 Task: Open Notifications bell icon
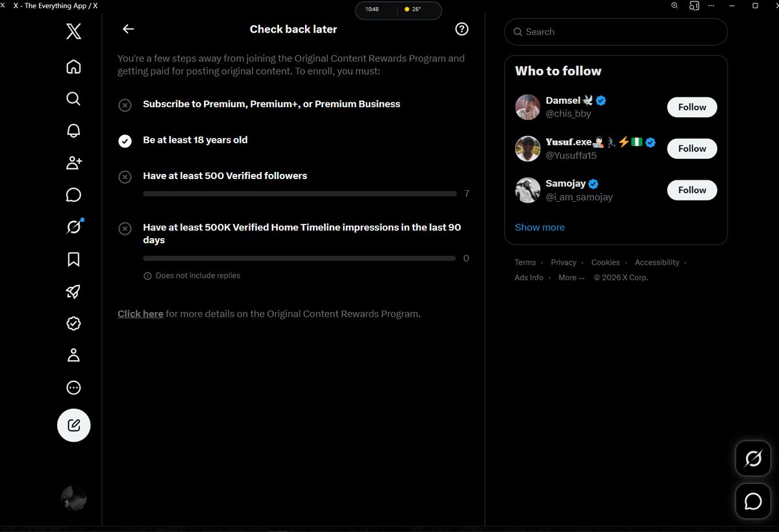pos(73,130)
